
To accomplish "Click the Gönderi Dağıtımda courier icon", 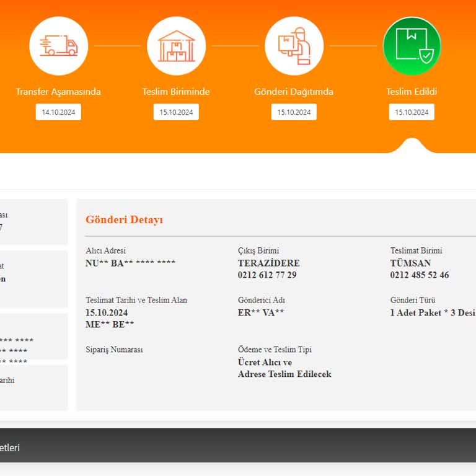I will 294,46.
